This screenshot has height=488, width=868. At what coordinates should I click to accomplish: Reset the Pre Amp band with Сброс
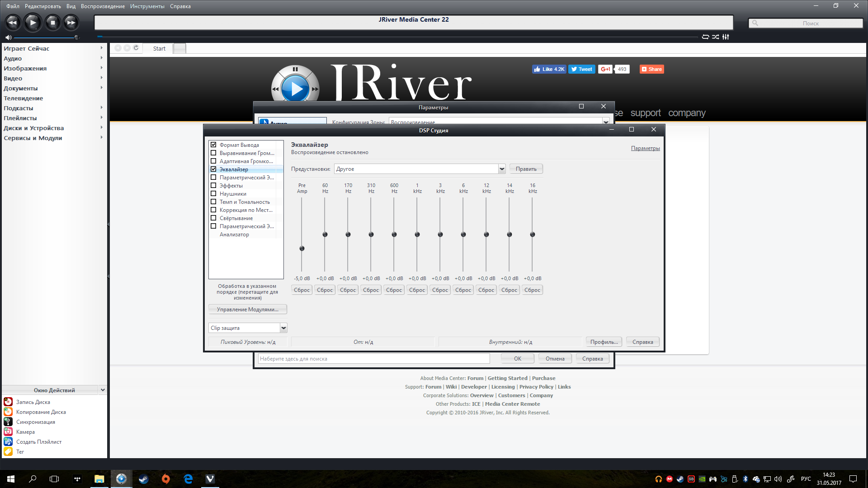point(302,290)
